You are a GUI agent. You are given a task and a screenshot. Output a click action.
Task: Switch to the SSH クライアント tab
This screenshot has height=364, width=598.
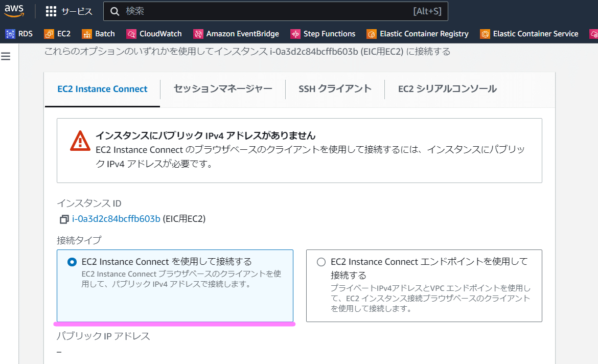tap(335, 89)
